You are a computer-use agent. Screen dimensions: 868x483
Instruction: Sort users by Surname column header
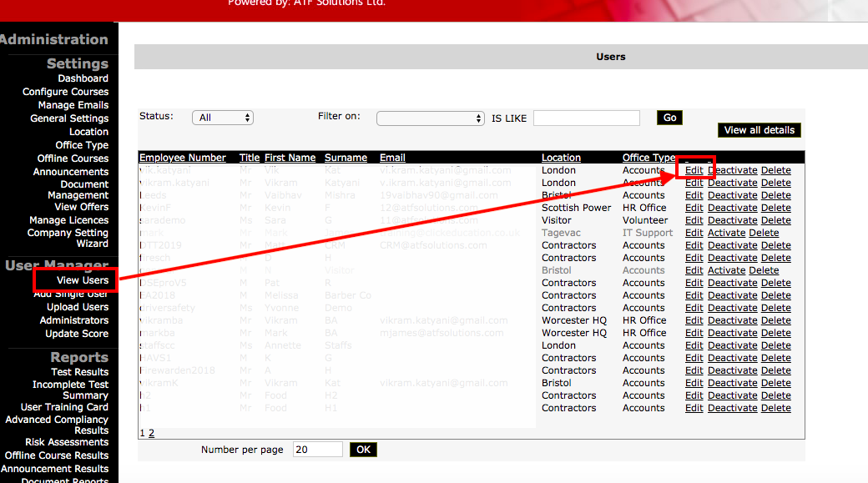coord(346,158)
